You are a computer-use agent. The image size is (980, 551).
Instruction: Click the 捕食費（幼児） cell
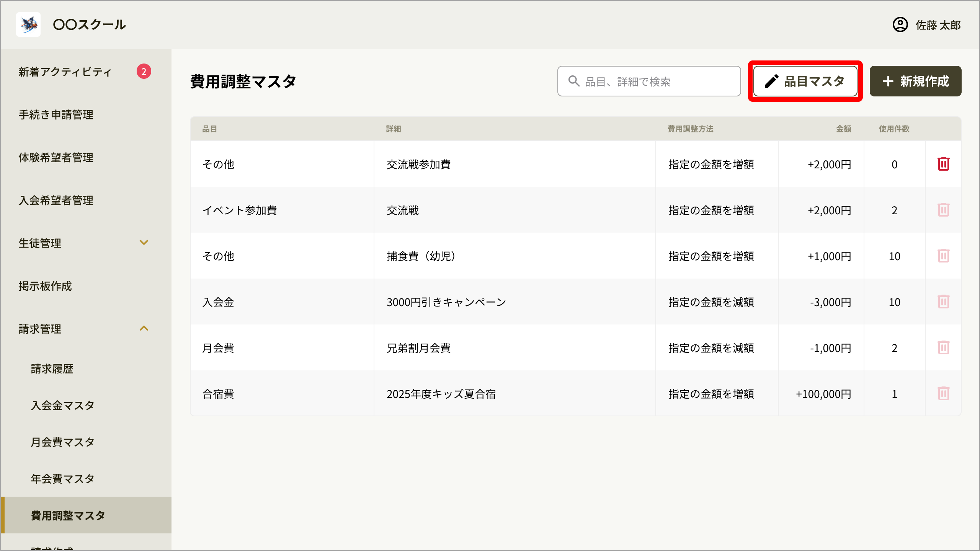click(514, 256)
